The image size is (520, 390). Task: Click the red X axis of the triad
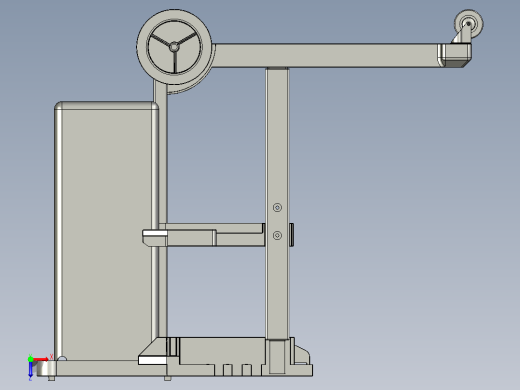pyautogui.click(x=41, y=359)
